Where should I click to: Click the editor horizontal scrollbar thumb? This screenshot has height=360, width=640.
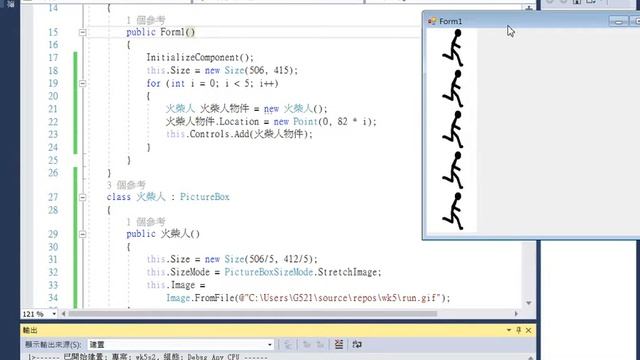pyautogui.click(x=252, y=314)
